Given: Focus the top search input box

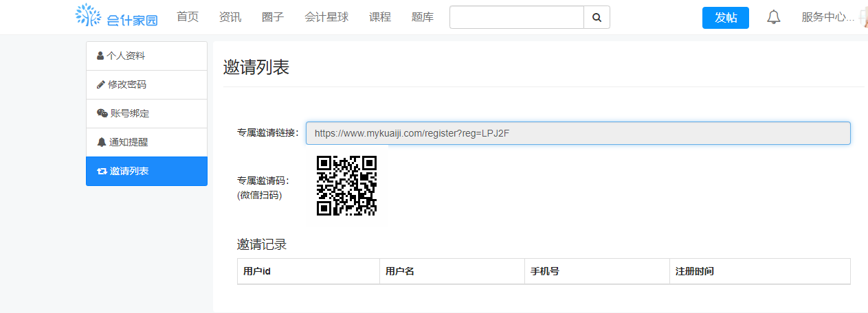Looking at the screenshot, I should pos(517,17).
